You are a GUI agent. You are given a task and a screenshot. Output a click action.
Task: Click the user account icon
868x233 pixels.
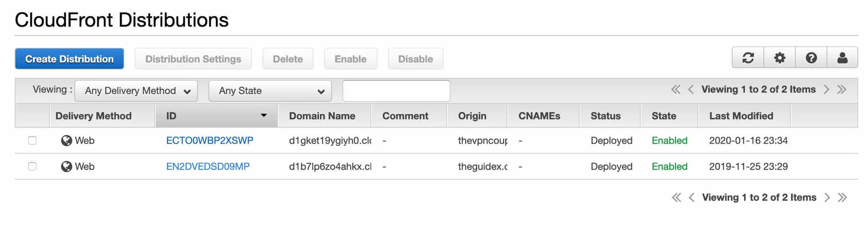point(842,58)
